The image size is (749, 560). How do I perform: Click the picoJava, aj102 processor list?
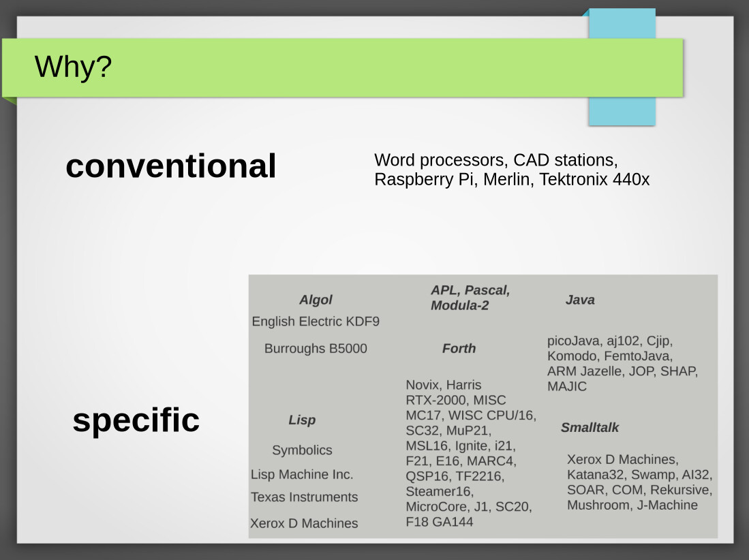(622, 363)
